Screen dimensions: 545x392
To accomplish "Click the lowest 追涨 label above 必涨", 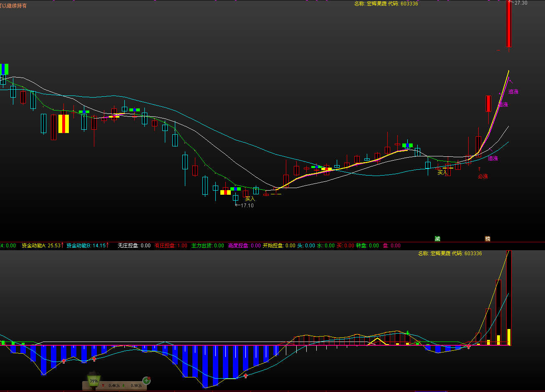I will pyautogui.click(x=493, y=158).
